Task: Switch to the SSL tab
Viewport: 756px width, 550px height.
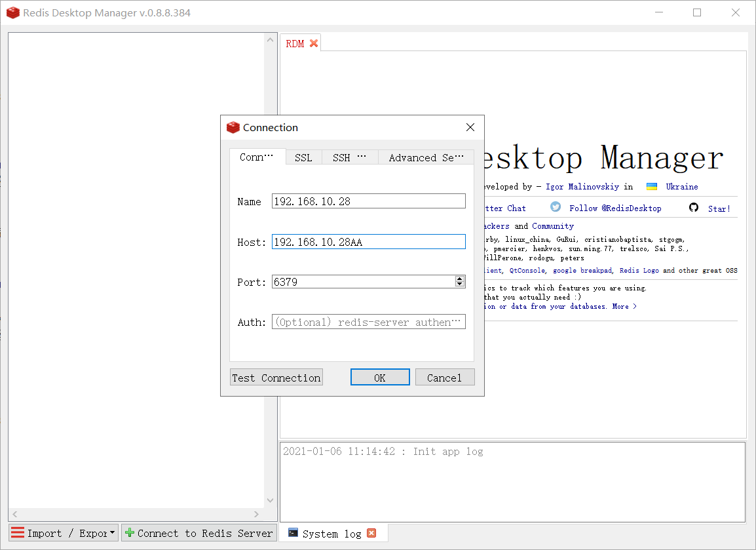Action: point(304,157)
